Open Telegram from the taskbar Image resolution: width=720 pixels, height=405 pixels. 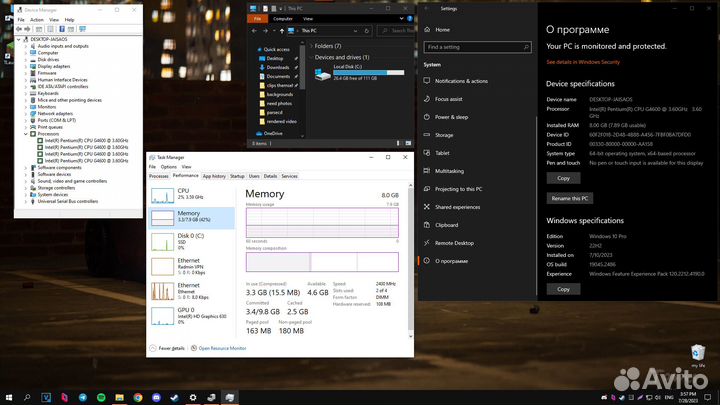(83, 397)
